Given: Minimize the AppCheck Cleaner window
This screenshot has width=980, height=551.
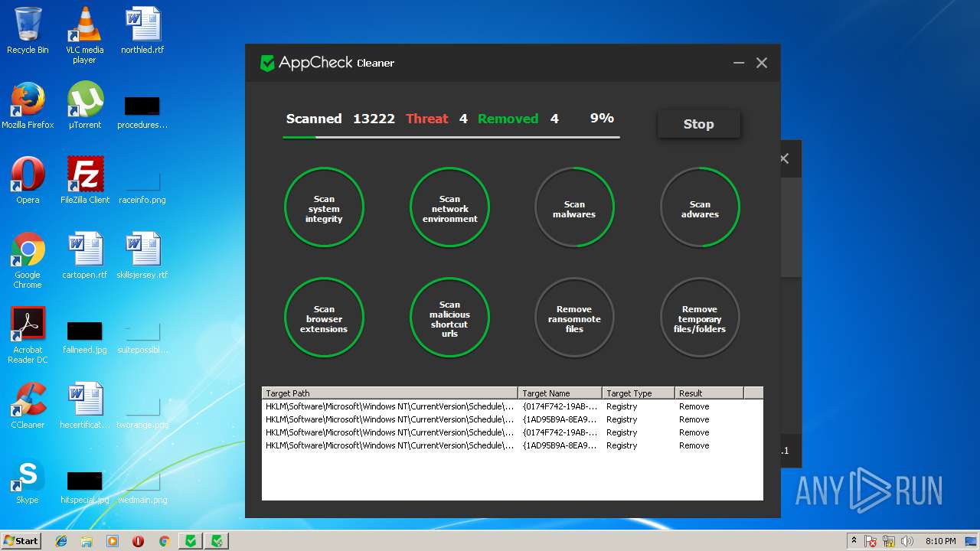Looking at the screenshot, I should click(739, 63).
